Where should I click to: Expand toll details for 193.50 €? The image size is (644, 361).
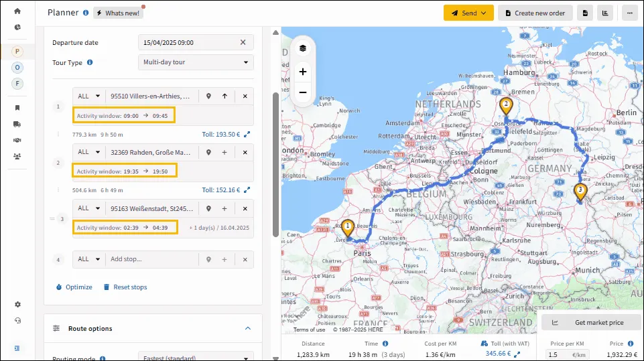[x=247, y=135]
